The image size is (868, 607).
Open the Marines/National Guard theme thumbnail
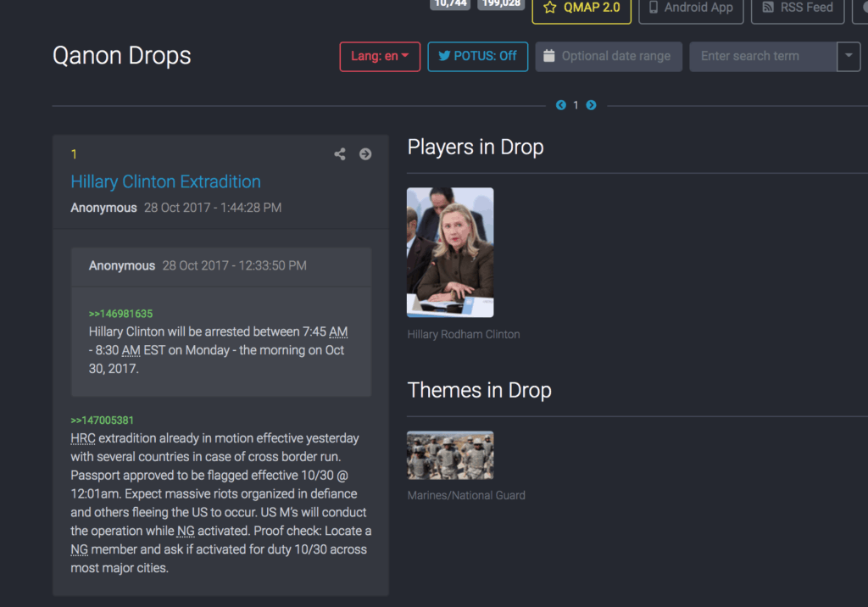coord(450,455)
